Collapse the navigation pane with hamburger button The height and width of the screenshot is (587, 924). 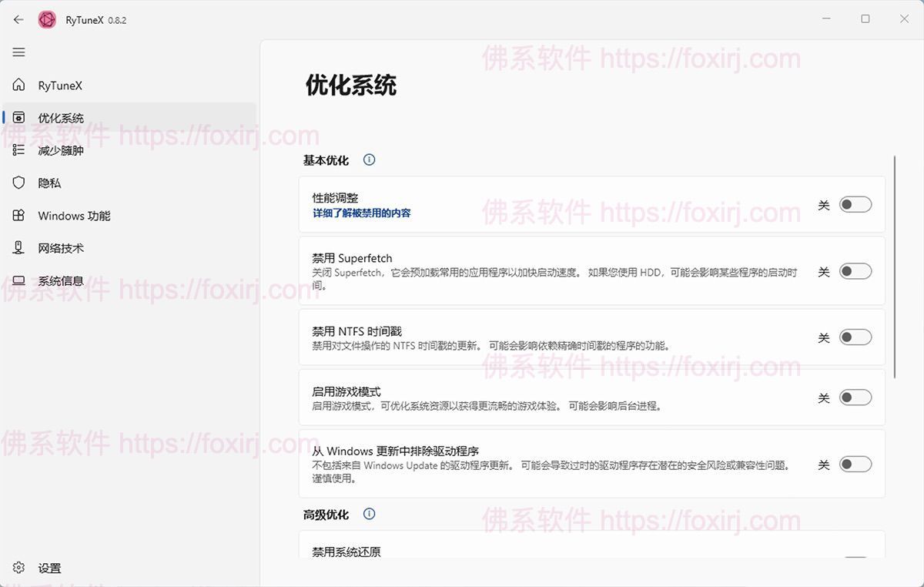click(x=18, y=52)
